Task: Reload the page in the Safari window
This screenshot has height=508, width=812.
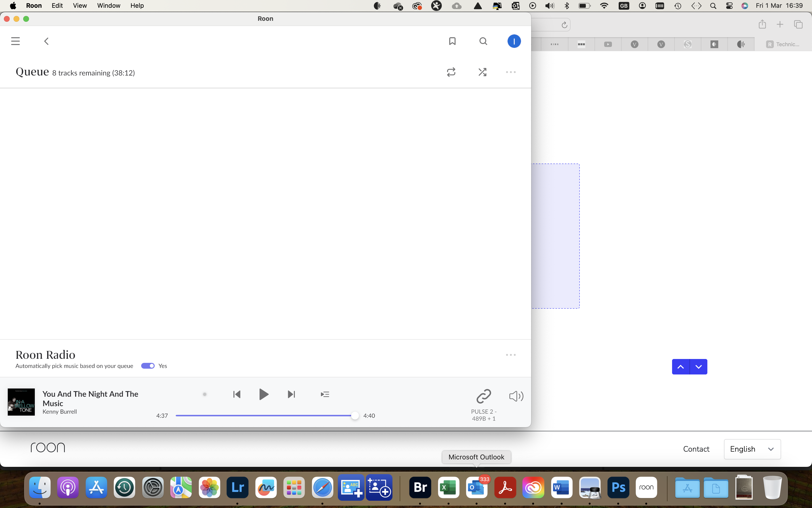Action: [564, 25]
